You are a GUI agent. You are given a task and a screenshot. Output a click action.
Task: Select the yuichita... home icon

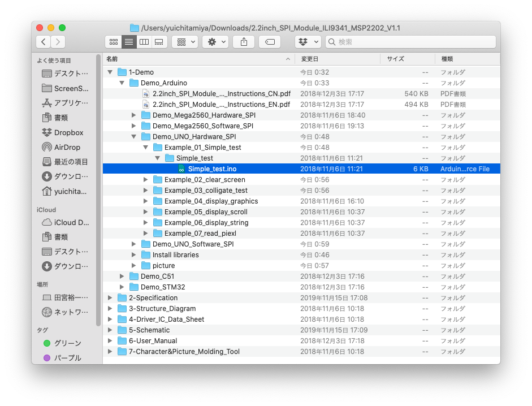(x=47, y=191)
